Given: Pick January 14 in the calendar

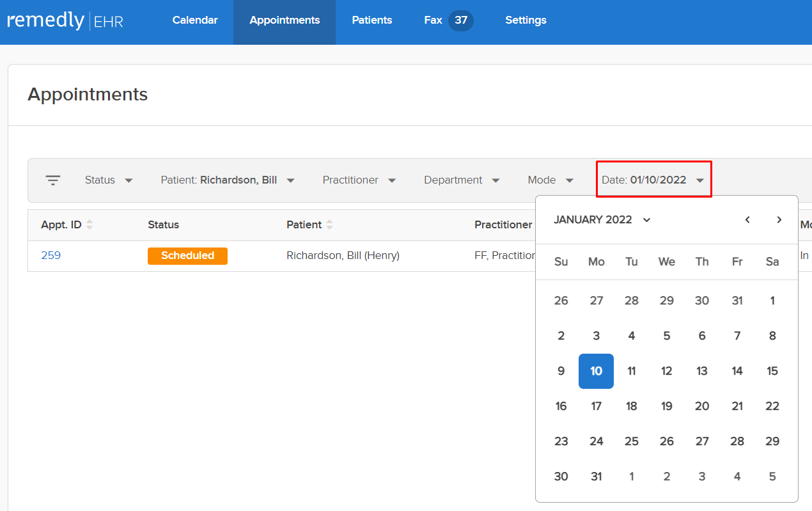Looking at the screenshot, I should (737, 371).
